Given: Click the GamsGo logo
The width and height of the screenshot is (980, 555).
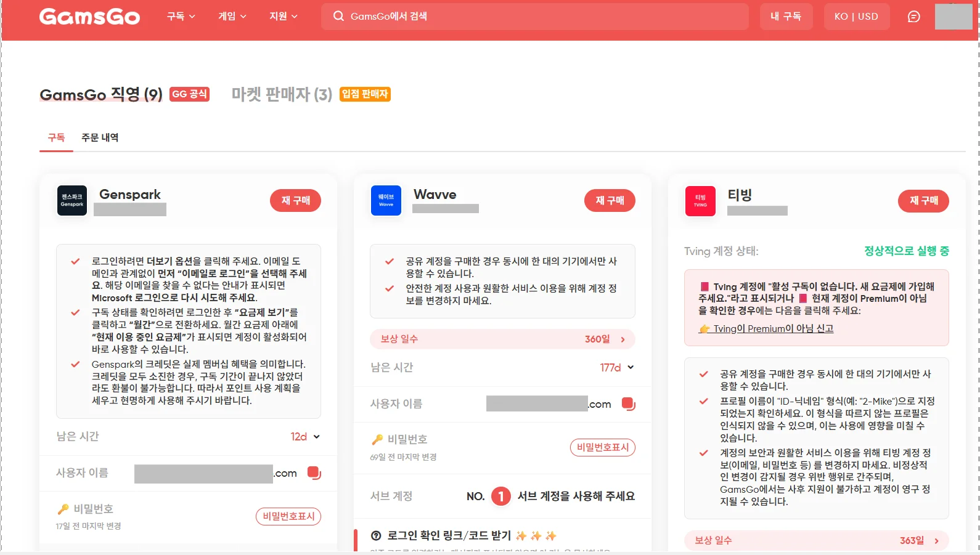Looking at the screenshot, I should click(x=89, y=17).
